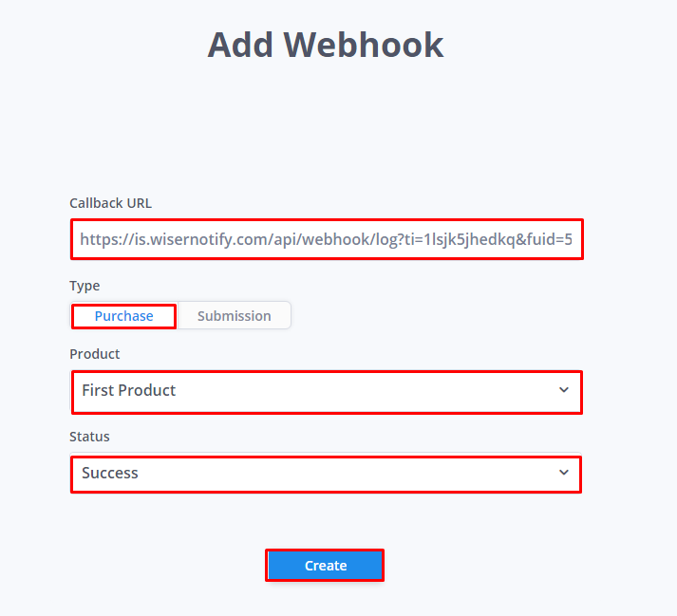Viewport: 677px width, 616px height.
Task: Click the Success value in Status selector
Action: [x=110, y=473]
